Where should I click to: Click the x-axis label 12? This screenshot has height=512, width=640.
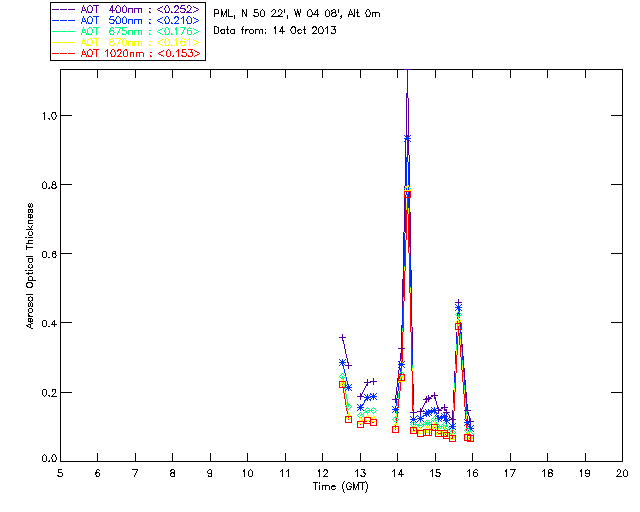click(x=322, y=473)
